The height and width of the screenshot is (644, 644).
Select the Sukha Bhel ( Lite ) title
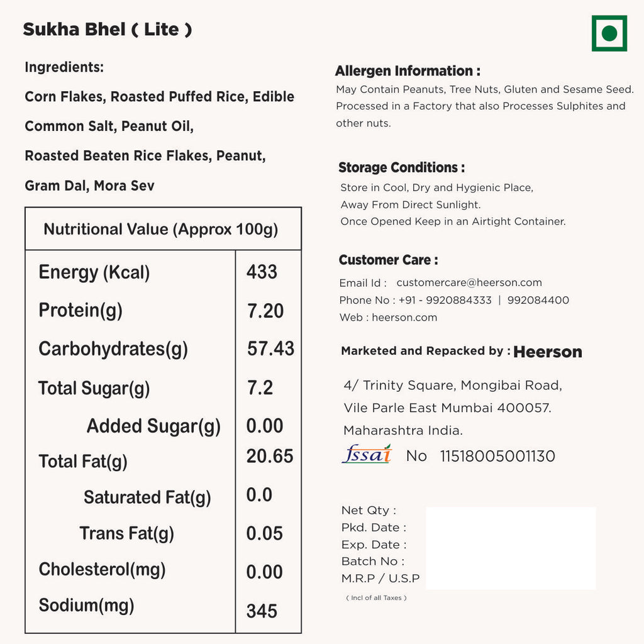[108, 30]
